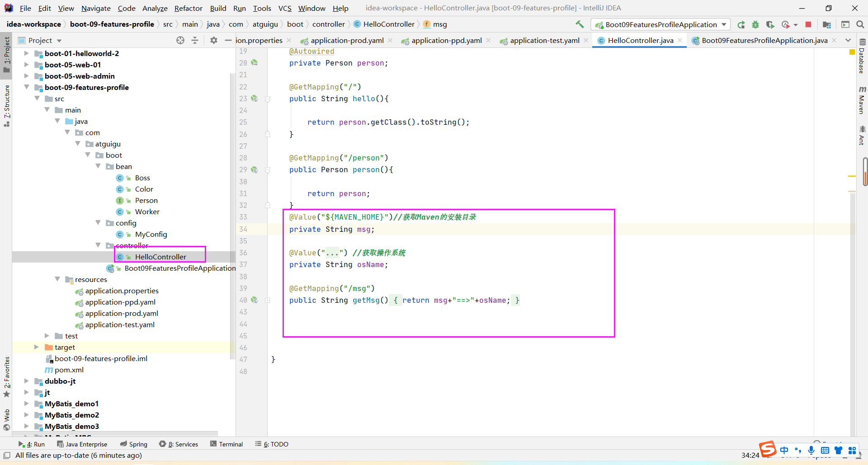
Task: Open Project panel settings gear
Action: 214,41
